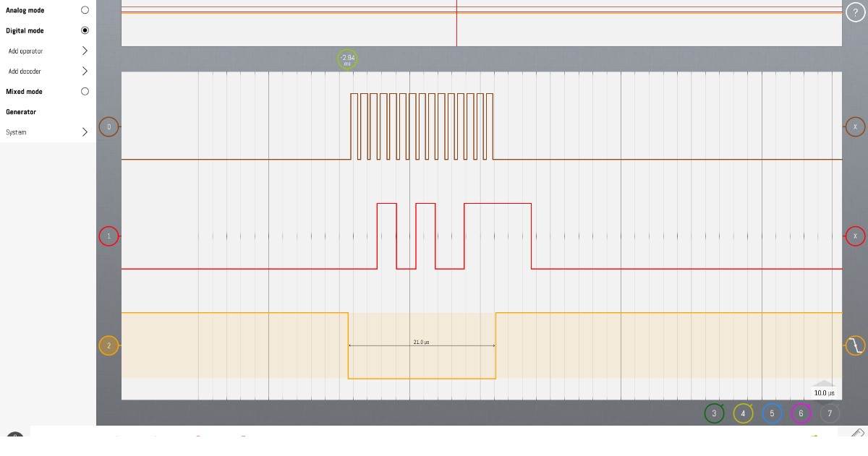Switch to Analog mode radio button
The width and height of the screenshot is (868, 456).
click(85, 10)
